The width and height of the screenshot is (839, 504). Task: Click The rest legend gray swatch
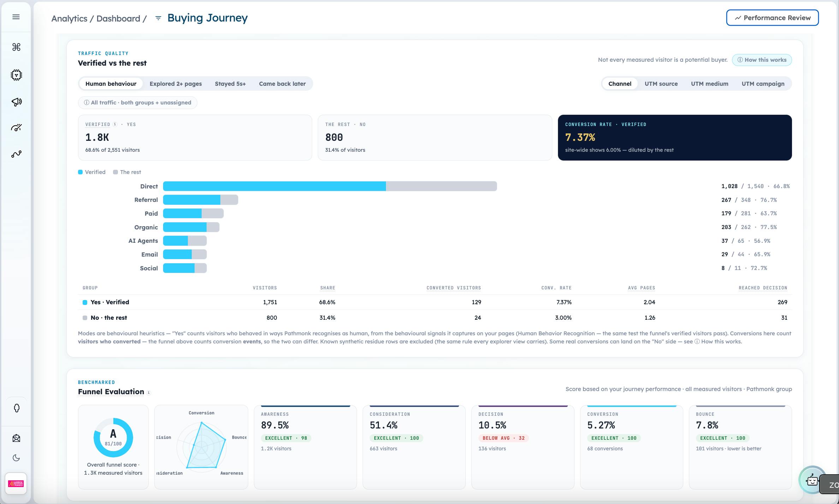(115, 172)
